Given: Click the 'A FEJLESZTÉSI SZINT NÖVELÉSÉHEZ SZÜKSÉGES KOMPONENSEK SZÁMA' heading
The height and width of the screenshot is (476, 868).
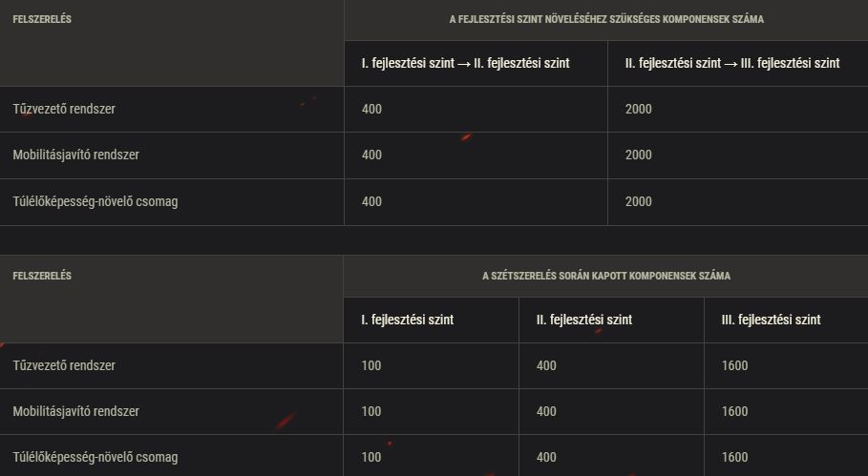Looking at the screenshot, I should [x=606, y=19].
